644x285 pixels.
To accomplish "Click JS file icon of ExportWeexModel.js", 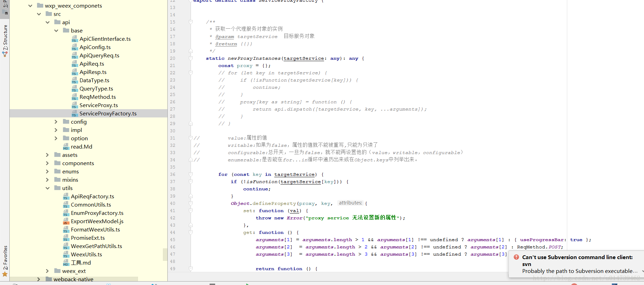I will coord(66,222).
